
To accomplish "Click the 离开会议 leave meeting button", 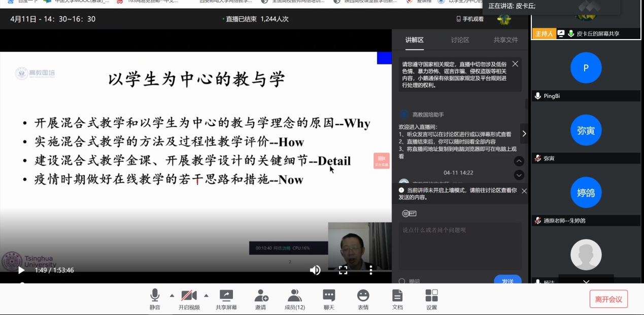I will 608,299.
